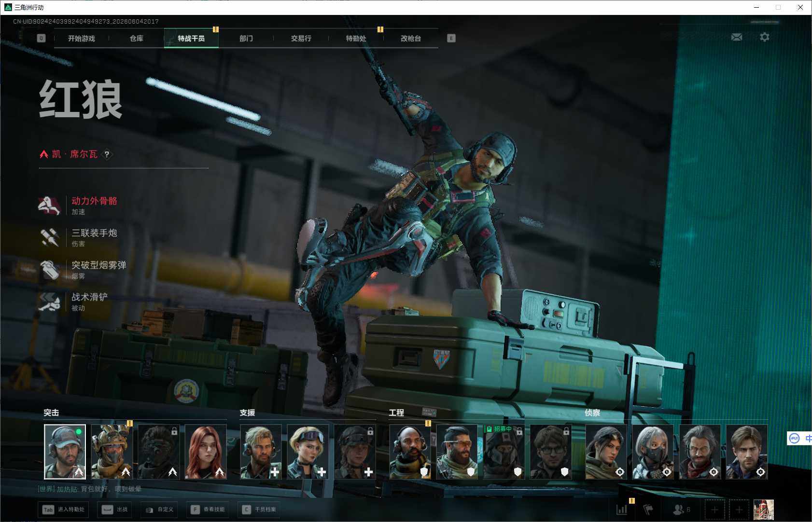Image resolution: width=812 pixels, height=522 pixels.
Task: Select the last 侦察 operator portrait
Action: point(746,452)
